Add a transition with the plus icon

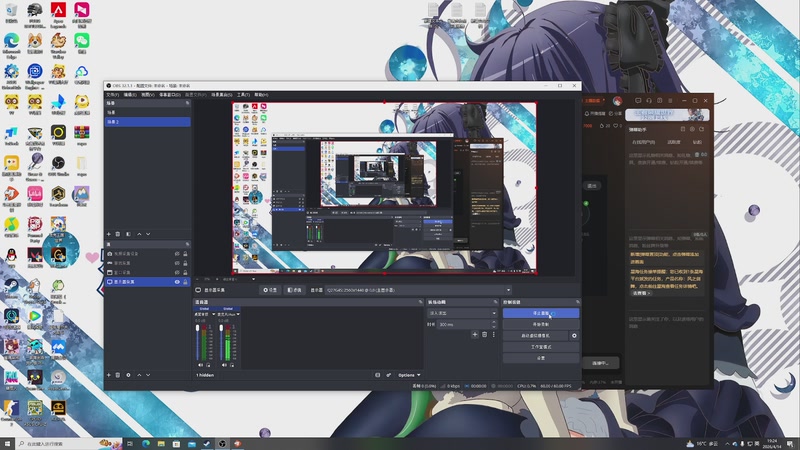(475, 335)
